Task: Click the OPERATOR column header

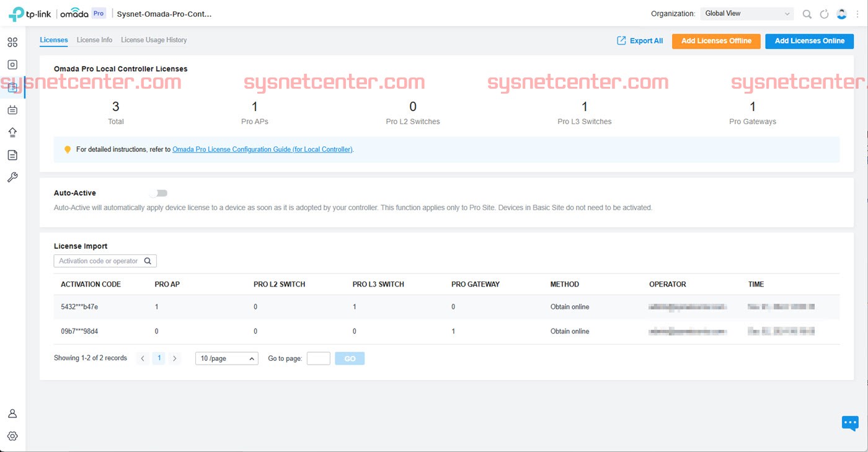Action: click(668, 284)
